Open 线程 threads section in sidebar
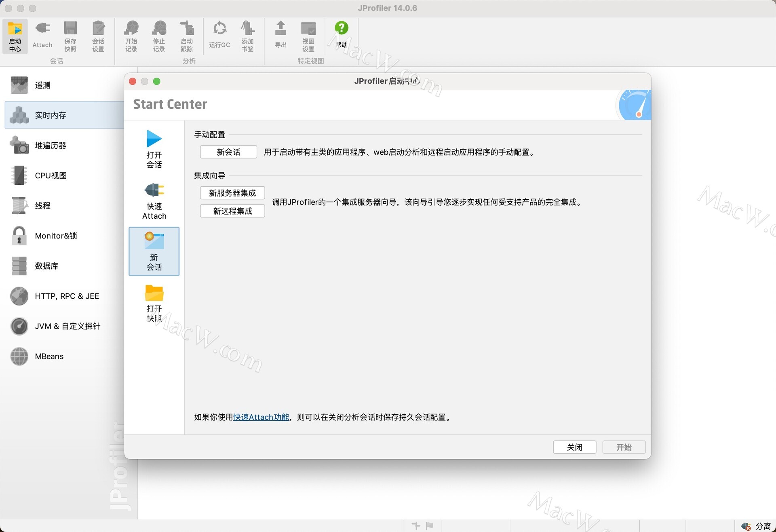 [x=65, y=205]
